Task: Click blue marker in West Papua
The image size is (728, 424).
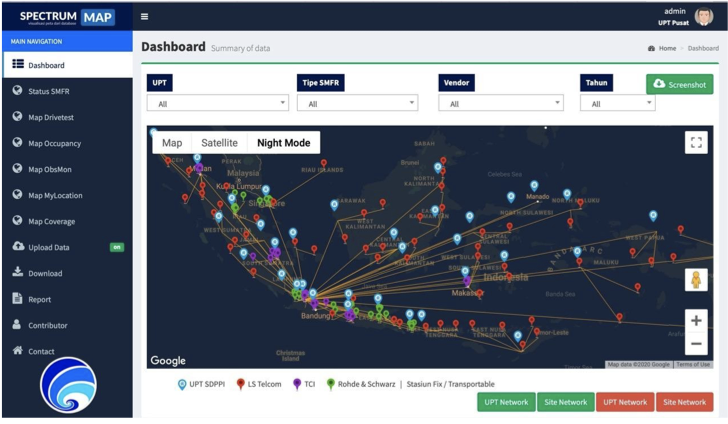Action: [653, 216]
